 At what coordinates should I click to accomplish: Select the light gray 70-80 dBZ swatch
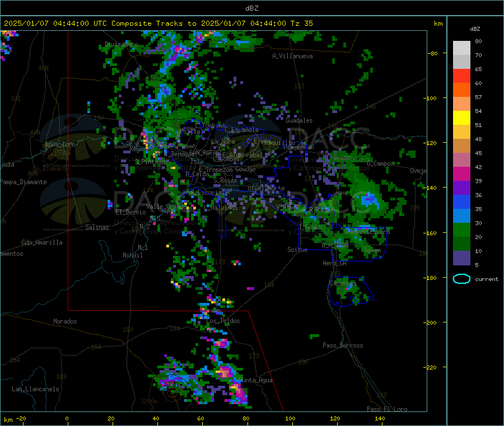[461, 48]
